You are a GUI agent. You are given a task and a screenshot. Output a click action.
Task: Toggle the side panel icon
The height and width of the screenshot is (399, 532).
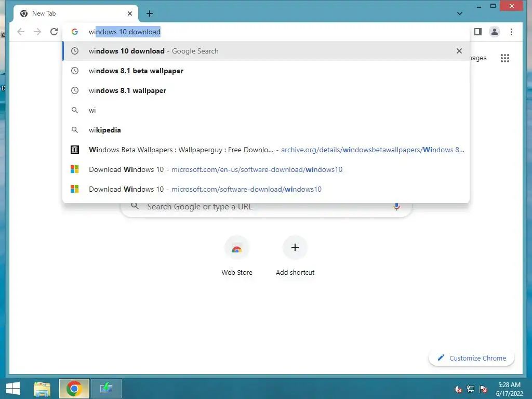[478, 32]
